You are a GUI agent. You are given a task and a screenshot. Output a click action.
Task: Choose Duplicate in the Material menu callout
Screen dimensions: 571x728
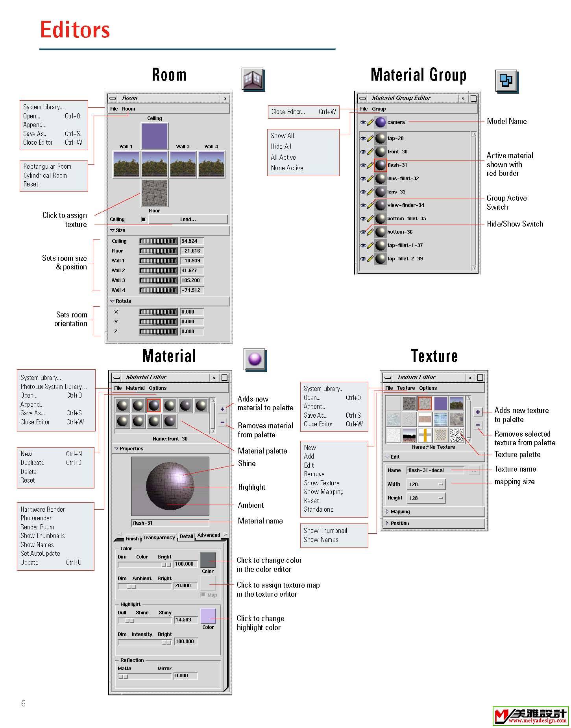coord(32,463)
